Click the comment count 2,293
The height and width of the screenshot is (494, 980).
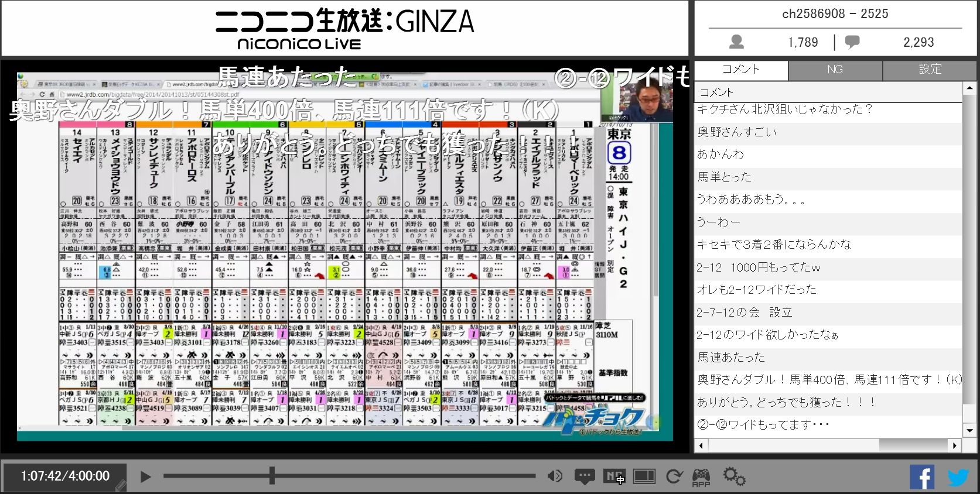coord(918,42)
